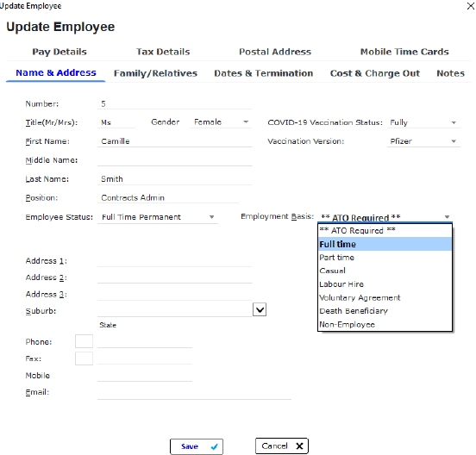Select the Name & Address tab
The height and width of the screenshot is (455, 476).
pos(56,72)
